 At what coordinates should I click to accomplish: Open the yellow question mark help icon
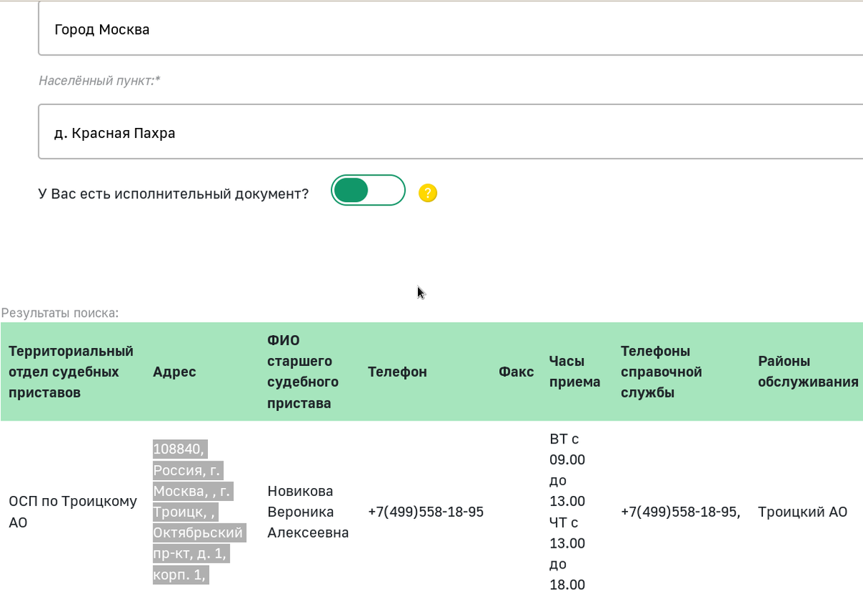428,193
